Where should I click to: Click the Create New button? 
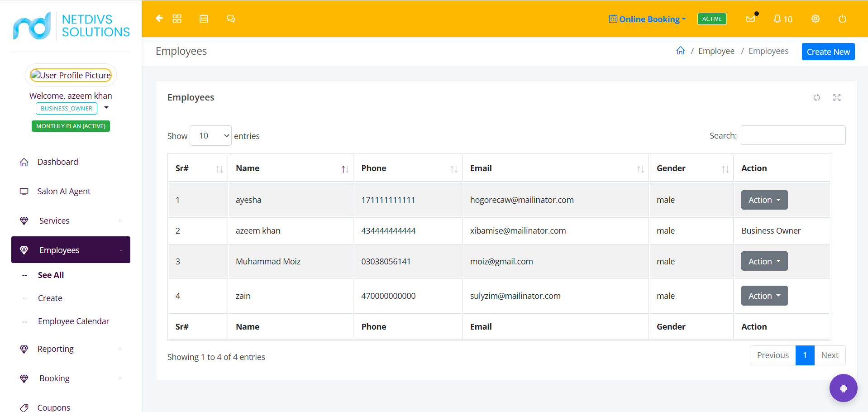[x=828, y=52]
